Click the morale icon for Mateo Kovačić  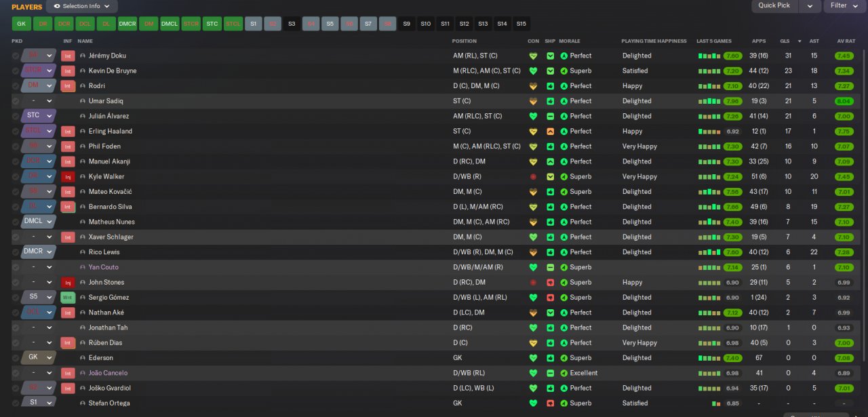pos(564,192)
